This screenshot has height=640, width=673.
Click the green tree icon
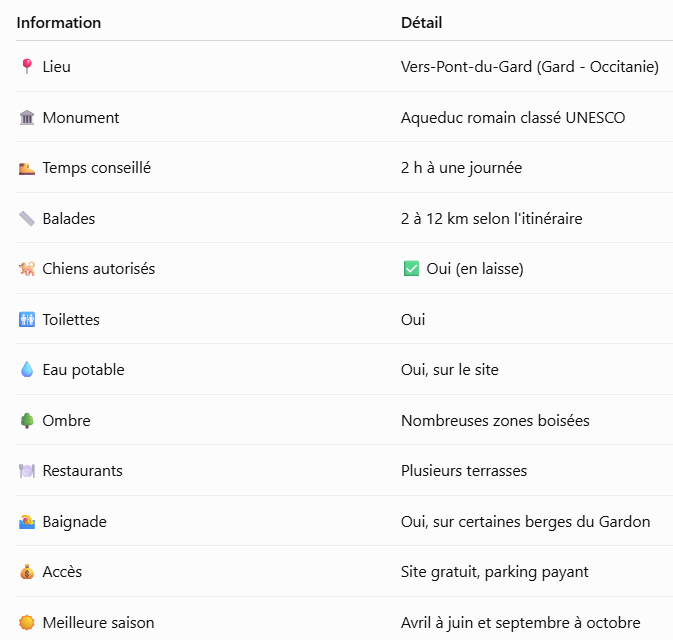[x=27, y=420]
